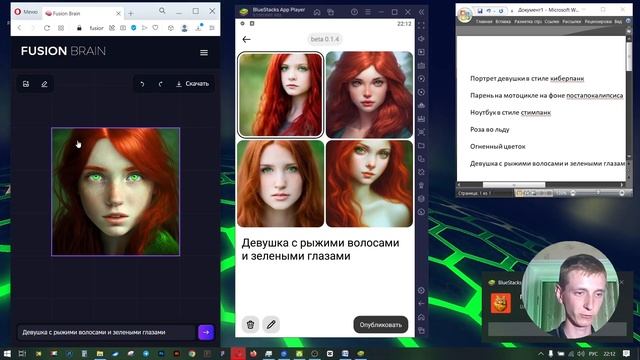The image size is (640, 360).
Task: Redo the action in Fusion Brain
Action: pyautogui.click(x=160, y=84)
